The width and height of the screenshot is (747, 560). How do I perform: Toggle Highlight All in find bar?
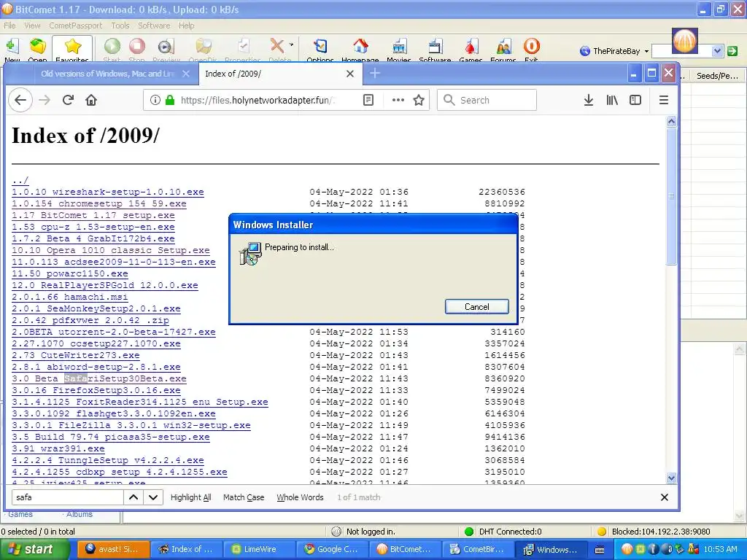[190, 497]
